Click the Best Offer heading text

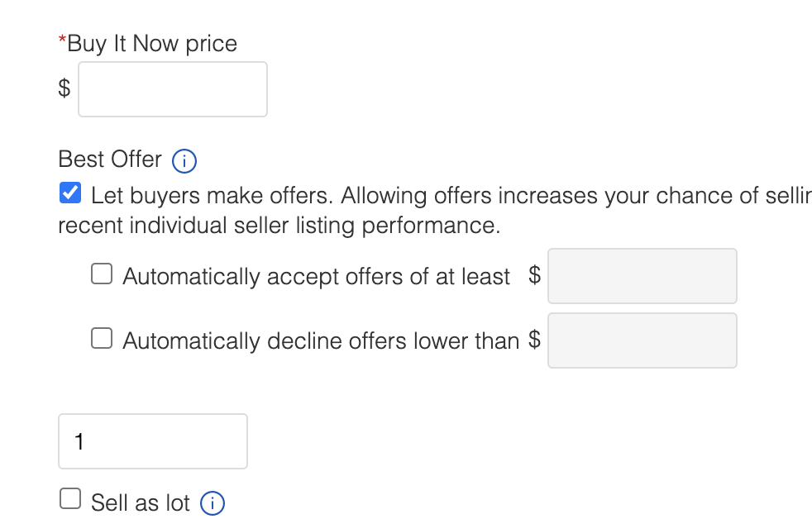tap(110, 160)
